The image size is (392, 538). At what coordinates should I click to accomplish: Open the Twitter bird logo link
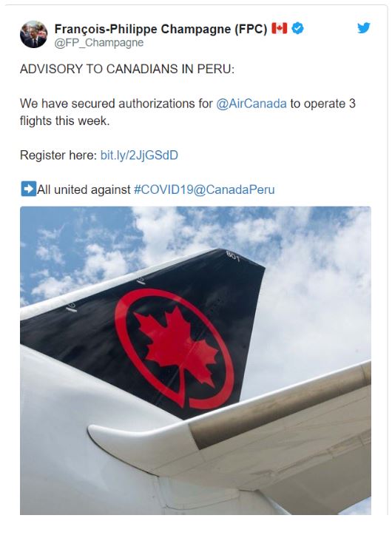(364, 28)
